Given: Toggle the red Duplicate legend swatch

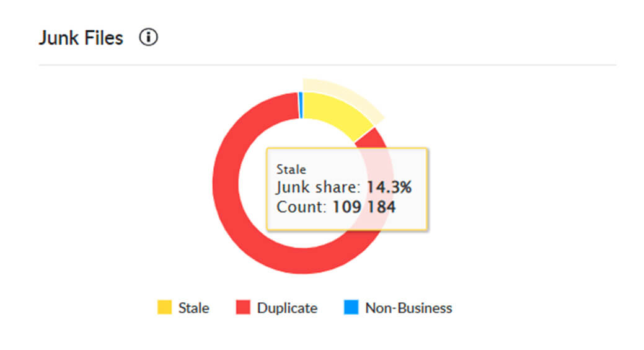Looking at the screenshot, I should [243, 308].
